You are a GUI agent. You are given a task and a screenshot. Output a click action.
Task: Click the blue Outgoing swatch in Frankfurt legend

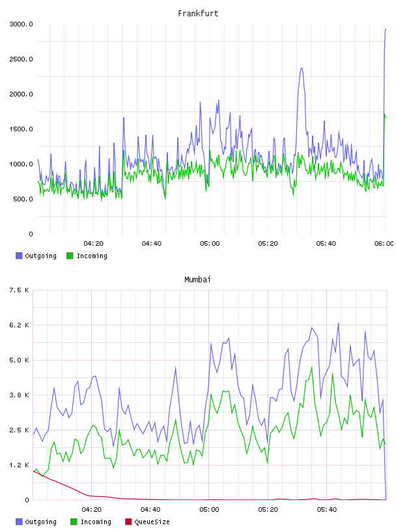[x=19, y=256]
